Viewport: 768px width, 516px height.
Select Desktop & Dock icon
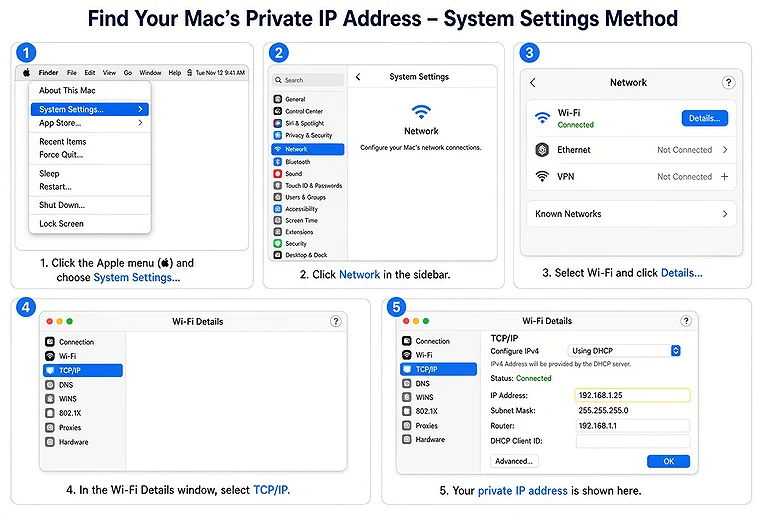tap(278, 255)
